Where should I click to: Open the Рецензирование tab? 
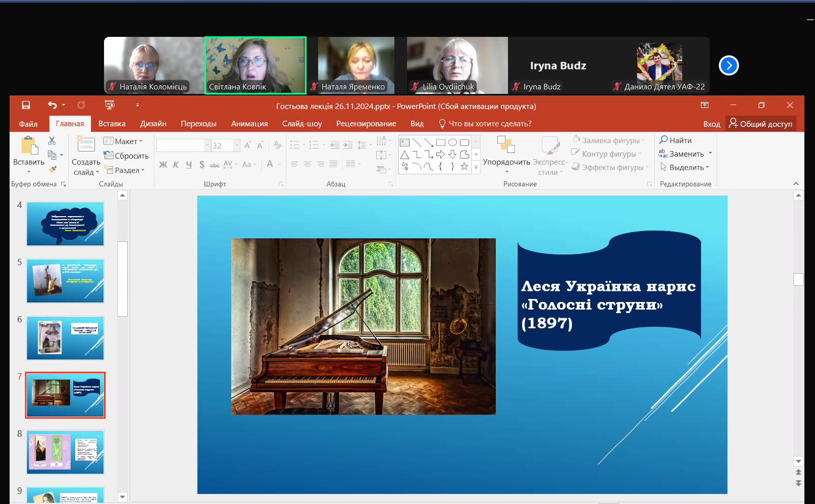coord(366,124)
